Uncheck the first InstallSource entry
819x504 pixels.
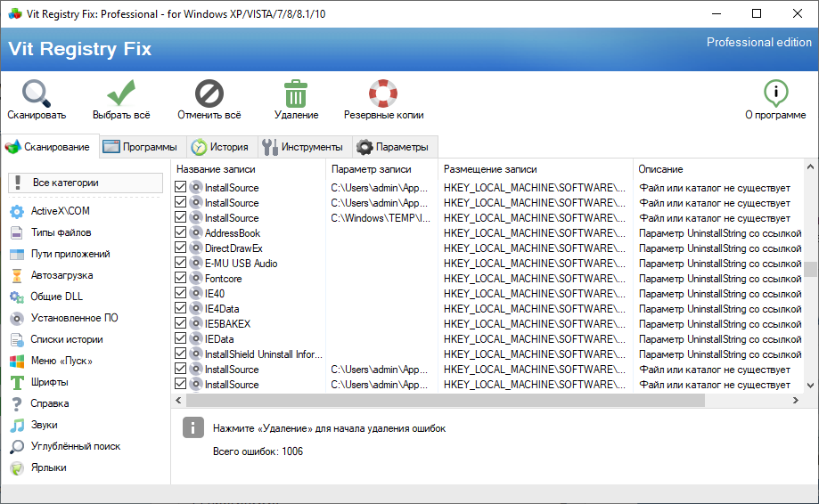(x=181, y=187)
